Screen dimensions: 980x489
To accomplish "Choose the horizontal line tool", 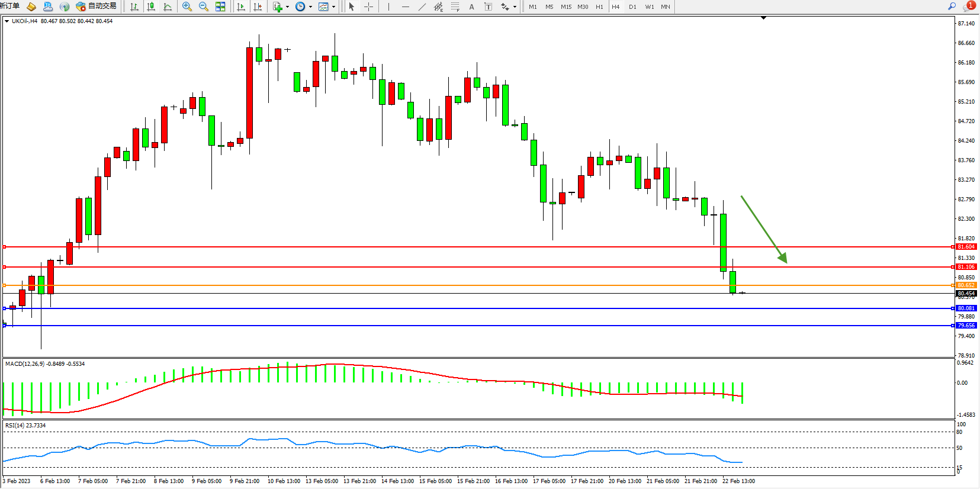I will click(405, 7).
